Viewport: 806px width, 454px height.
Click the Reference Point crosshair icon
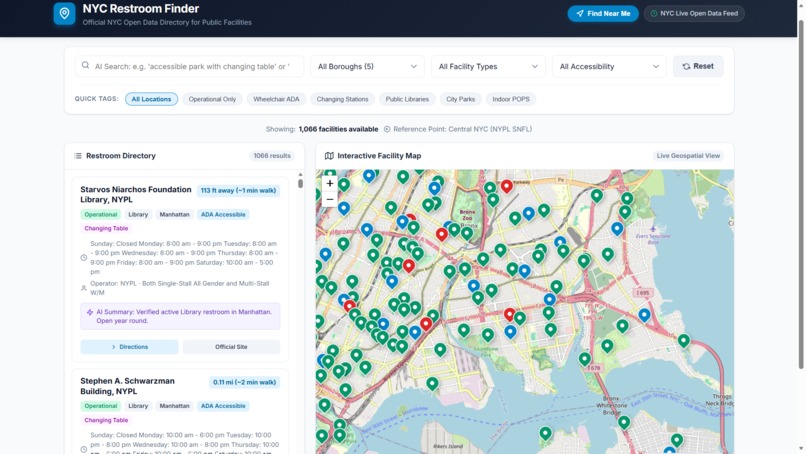[387, 129]
